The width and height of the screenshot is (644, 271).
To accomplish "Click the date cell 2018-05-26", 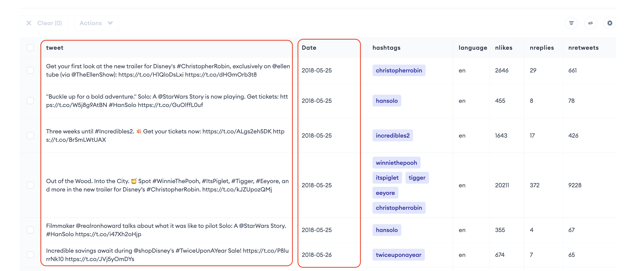I will coord(317,255).
